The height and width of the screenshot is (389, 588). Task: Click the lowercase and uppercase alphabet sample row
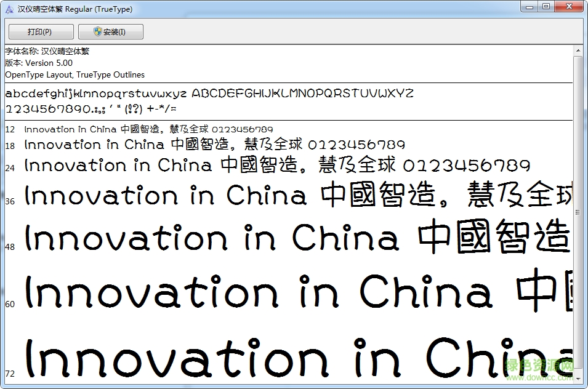click(x=209, y=94)
